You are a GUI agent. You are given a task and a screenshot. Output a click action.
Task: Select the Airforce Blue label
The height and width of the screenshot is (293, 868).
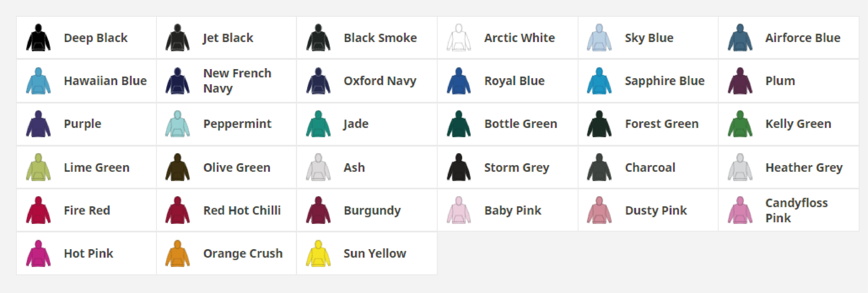tap(803, 38)
